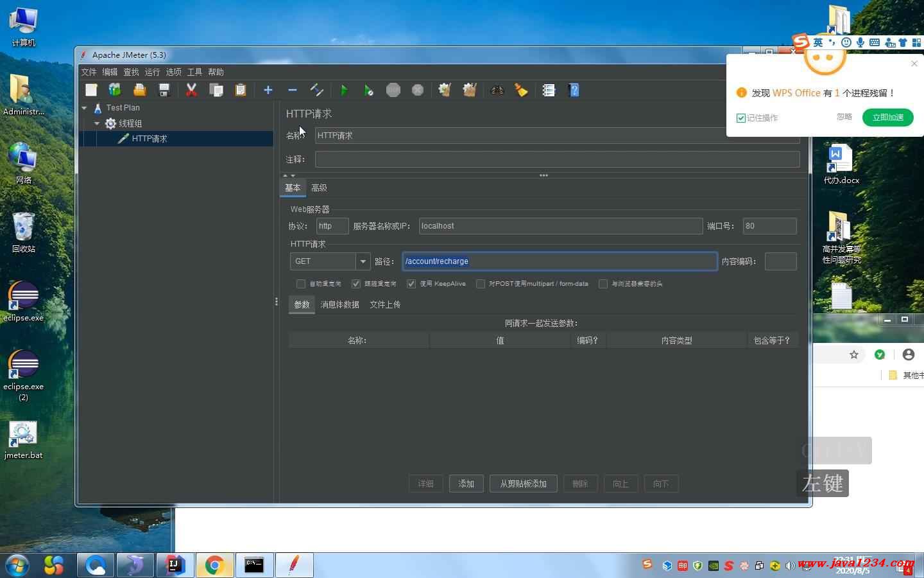The width and height of the screenshot is (924, 578).
Task: Toggle element enabled state icon
Action: (316, 91)
